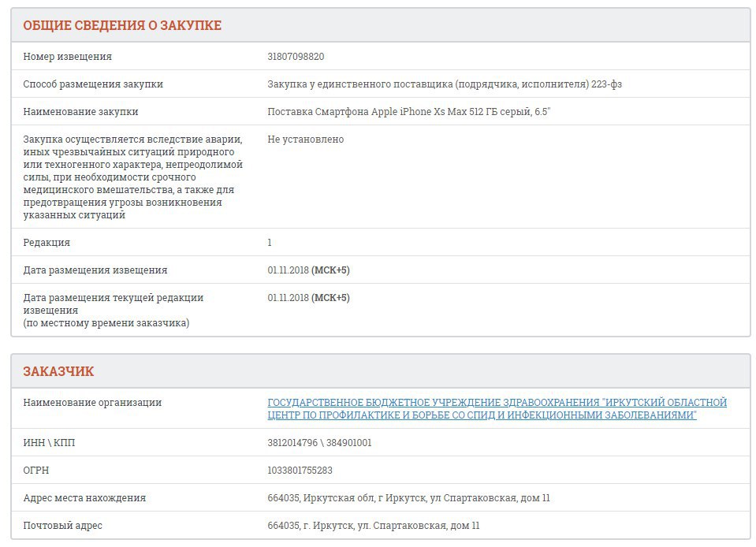Select the location address in Иркутская обл
This screenshot has height=547, width=756.
click(x=409, y=497)
